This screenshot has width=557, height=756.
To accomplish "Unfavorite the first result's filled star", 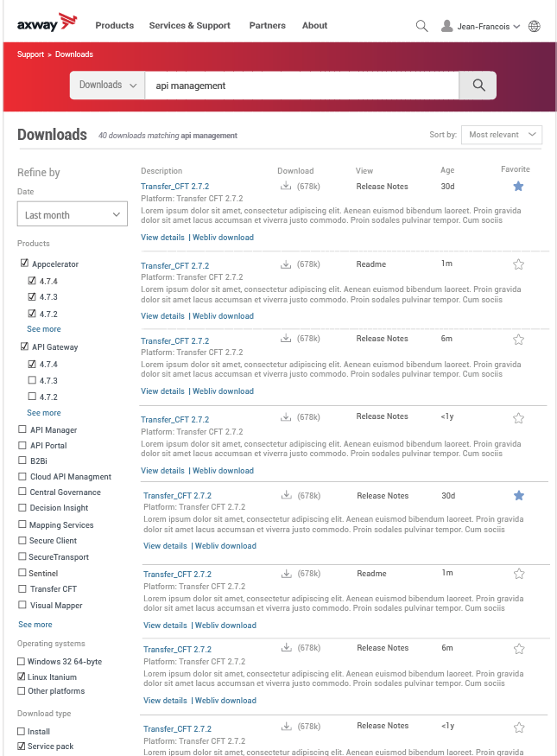I will (518, 186).
